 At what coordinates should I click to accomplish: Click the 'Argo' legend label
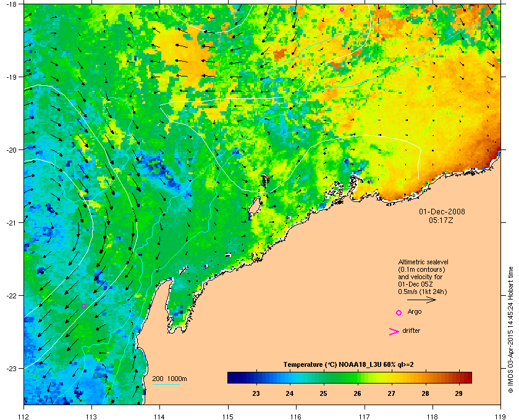click(x=415, y=312)
